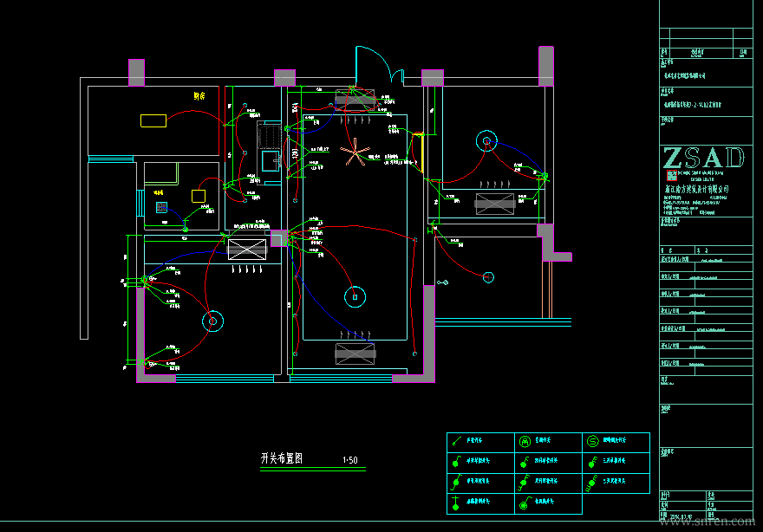Screen dimensions: 763x532
Task: Select the circle light in lower-left bedroom
Action: 212,321
